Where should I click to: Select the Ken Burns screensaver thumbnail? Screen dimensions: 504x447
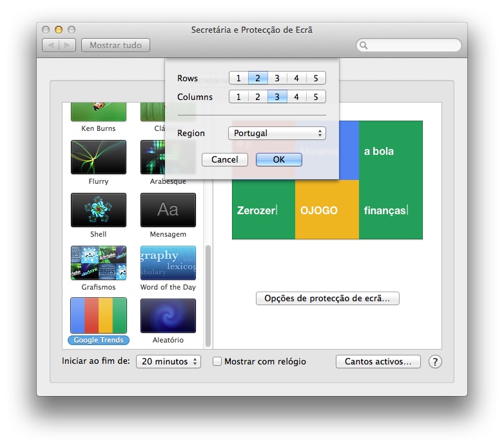(x=99, y=112)
